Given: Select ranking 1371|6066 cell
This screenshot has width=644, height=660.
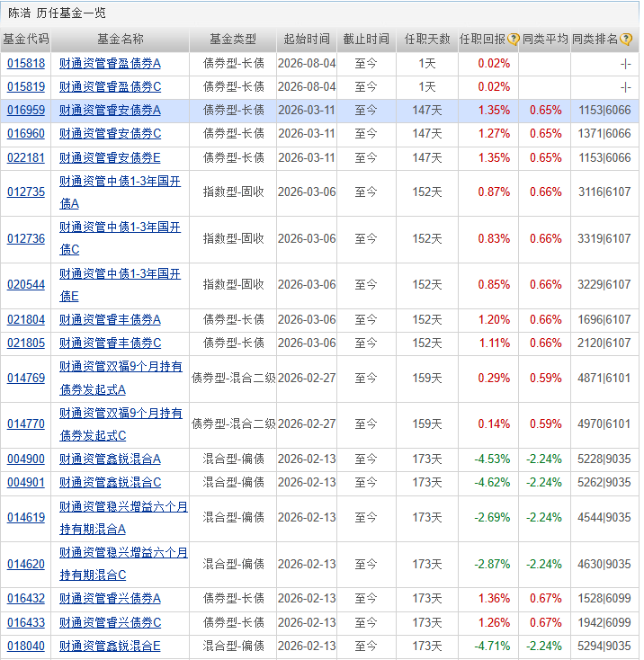Looking at the screenshot, I should click(x=604, y=134).
